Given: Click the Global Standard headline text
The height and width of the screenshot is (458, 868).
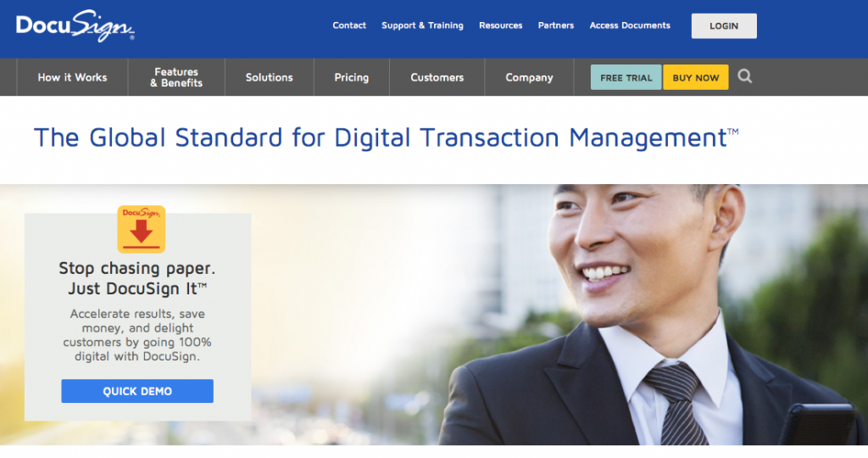Looking at the screenshot, I should [386, 138].
